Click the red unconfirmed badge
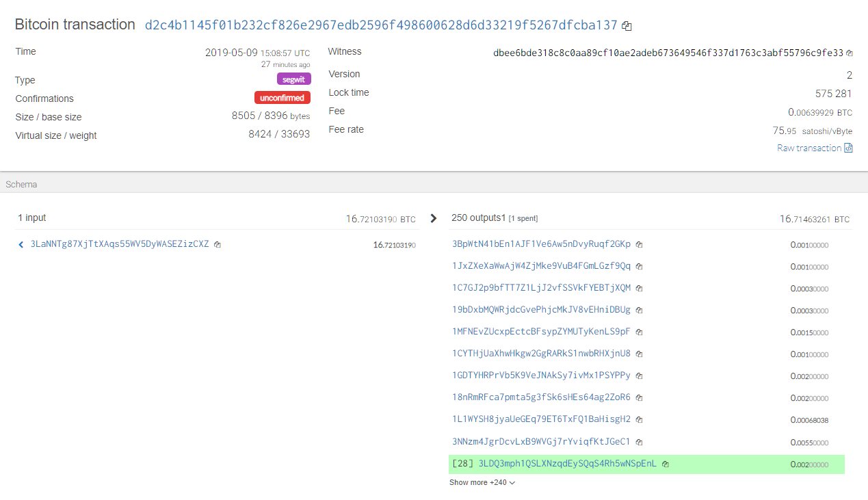The width and height of the screenshot is (868, 500). (x=282, y=98)
